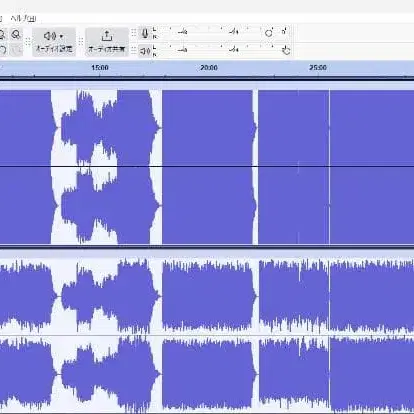Click the オーディオ設定 button label

pyautogui.click(x=54, y=49)
